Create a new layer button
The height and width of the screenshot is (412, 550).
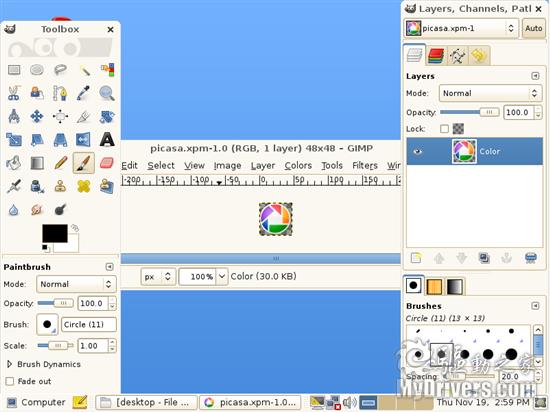tap(416, 258)
